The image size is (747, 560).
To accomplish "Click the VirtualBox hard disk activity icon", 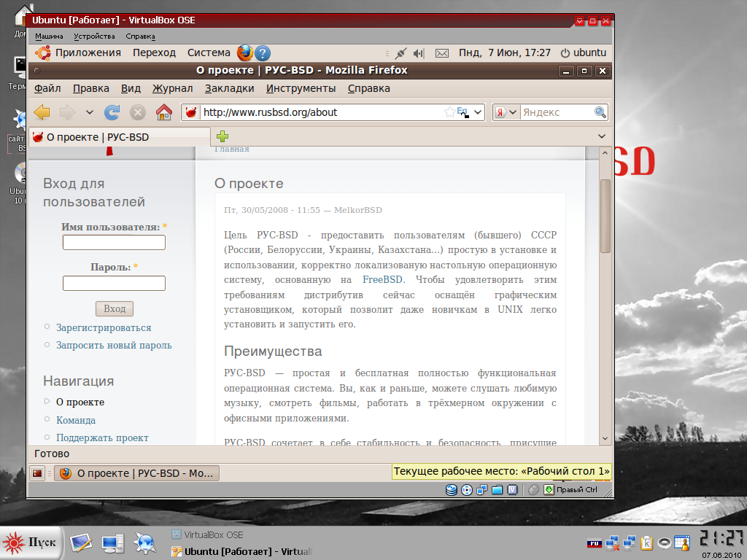I will (x=451, y=489).
